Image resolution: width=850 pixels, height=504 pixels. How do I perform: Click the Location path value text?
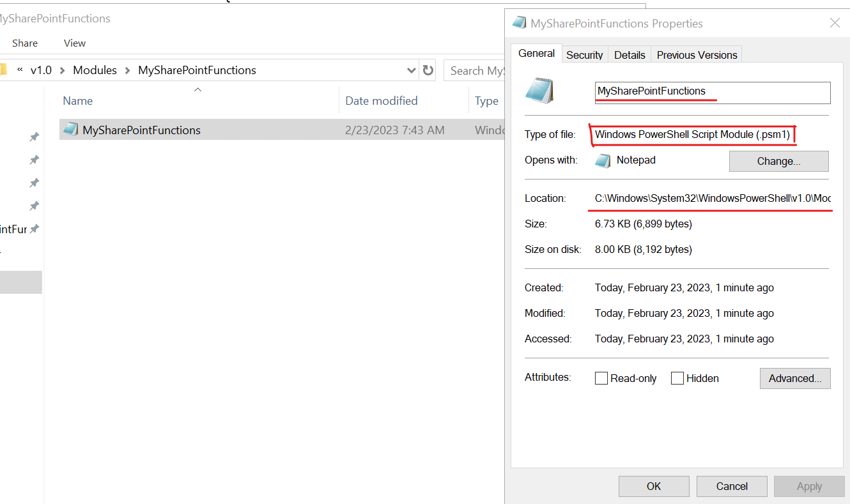[x=713, y=198]
